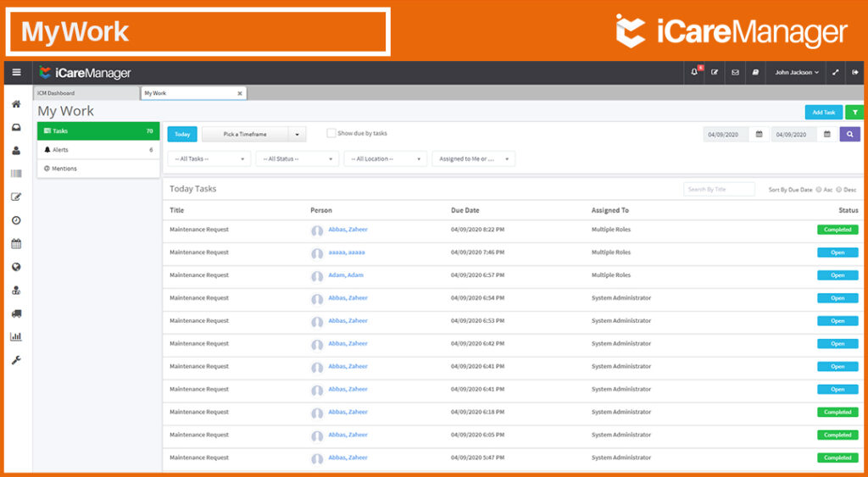This screenshot has height=477, width=868.
Task: Click Open status in 6:54 PM row
Action: click(x=837, y=298)
